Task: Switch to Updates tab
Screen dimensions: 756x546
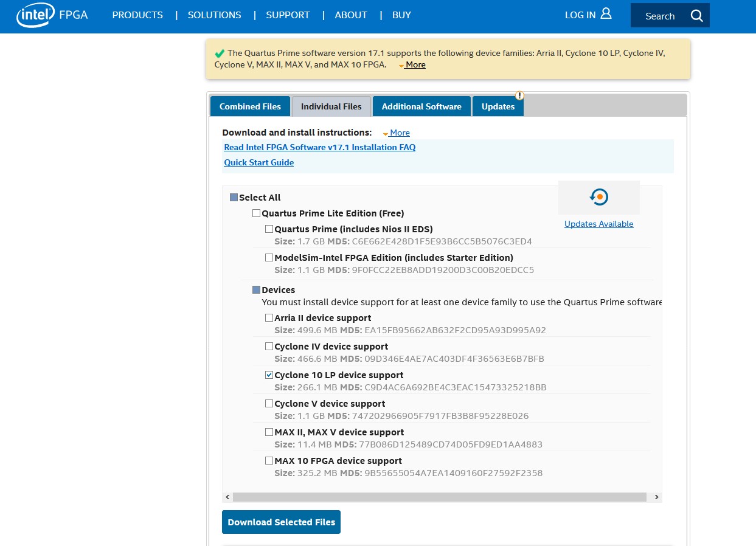Action: [x=498, y=106]
